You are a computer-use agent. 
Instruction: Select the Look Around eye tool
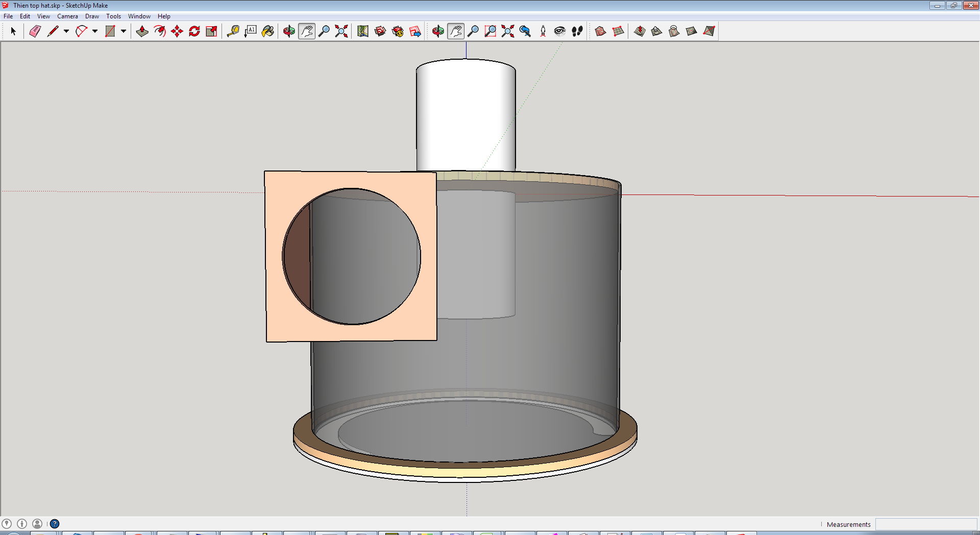coord(559,31)
